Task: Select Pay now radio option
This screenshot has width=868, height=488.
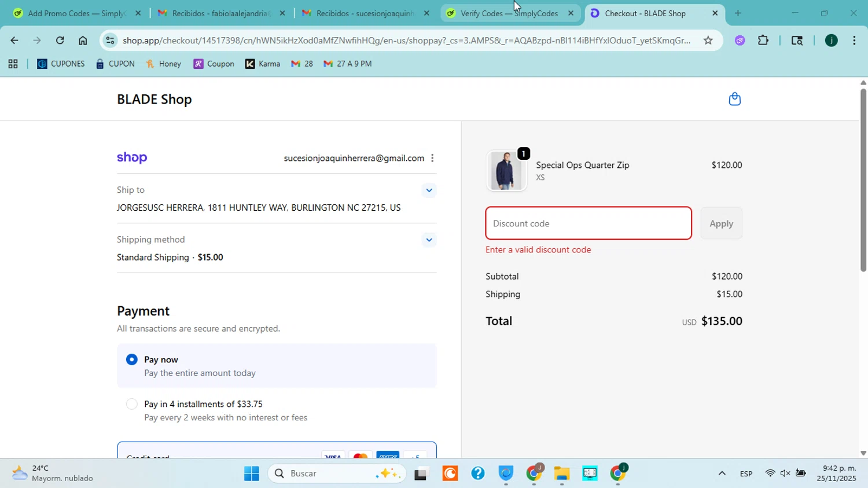Action: [132, 359]
